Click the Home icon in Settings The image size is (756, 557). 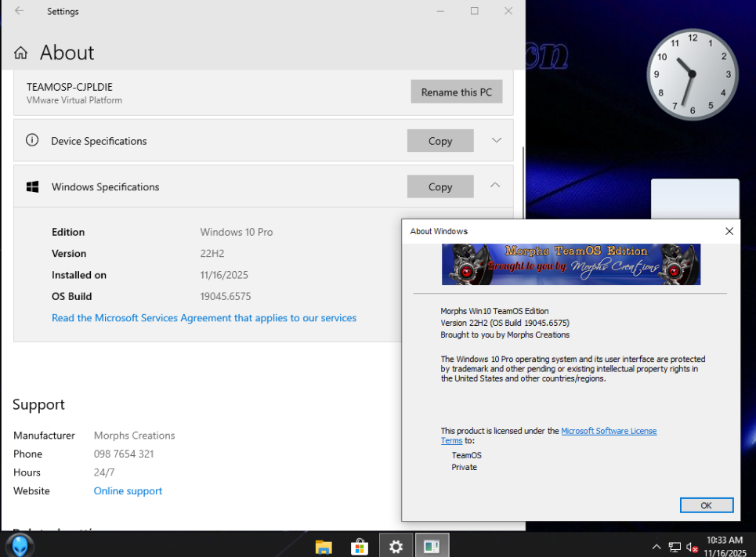(21, 53)
